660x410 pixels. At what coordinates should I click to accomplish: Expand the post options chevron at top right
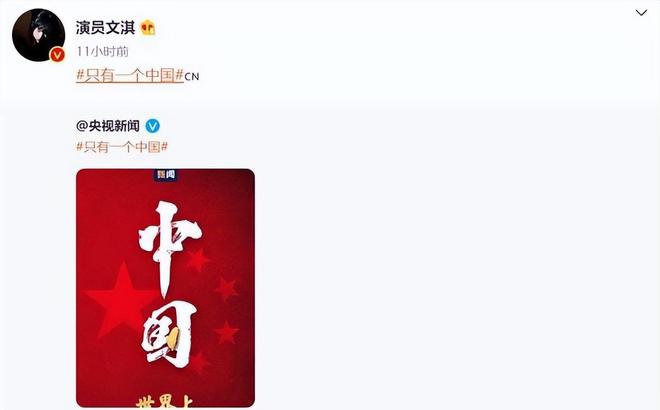click(641, 13)
